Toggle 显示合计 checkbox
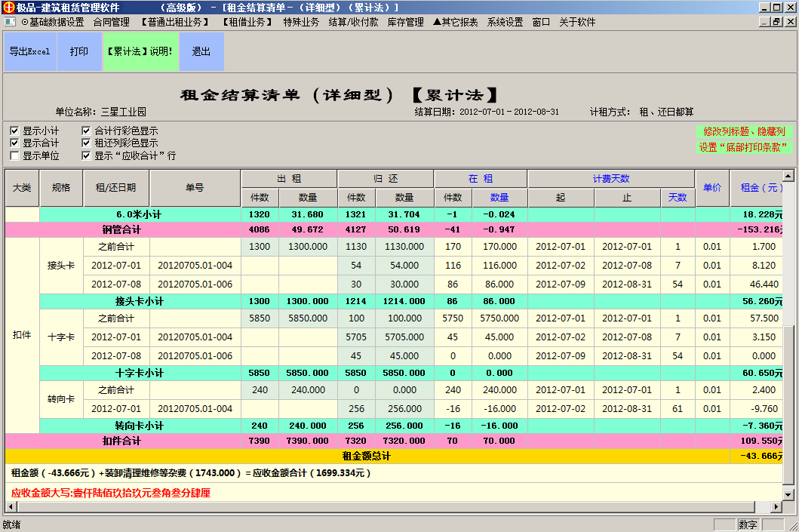The width and height of the screenshot is (799, 532). [14, 143]
